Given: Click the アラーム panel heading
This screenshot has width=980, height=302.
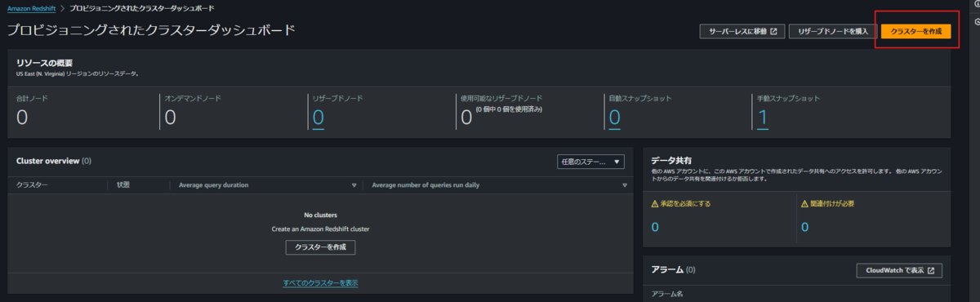Looking at the screenshot, I should tap(673, 269).
